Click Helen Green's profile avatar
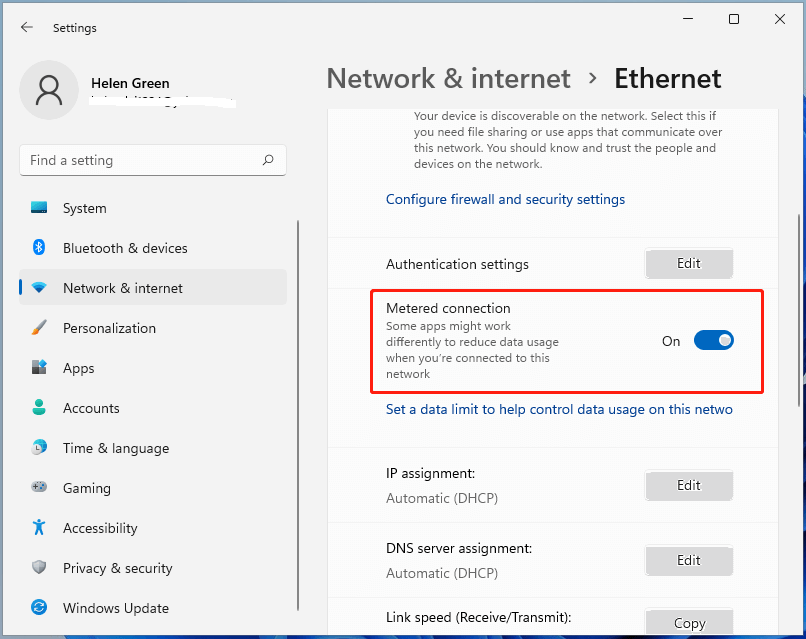Viewport: 806px width, 639px height. click(49, 90)
